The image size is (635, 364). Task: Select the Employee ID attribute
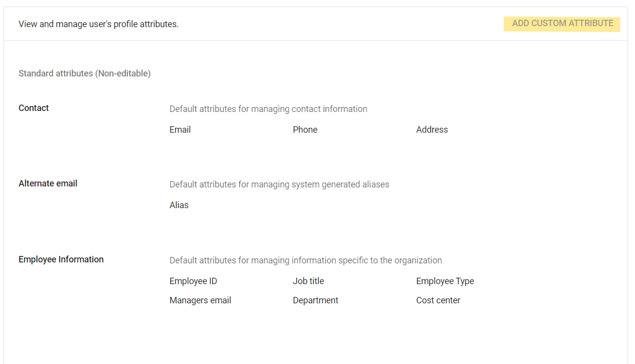pyautogui.click(x=193, y=281)
